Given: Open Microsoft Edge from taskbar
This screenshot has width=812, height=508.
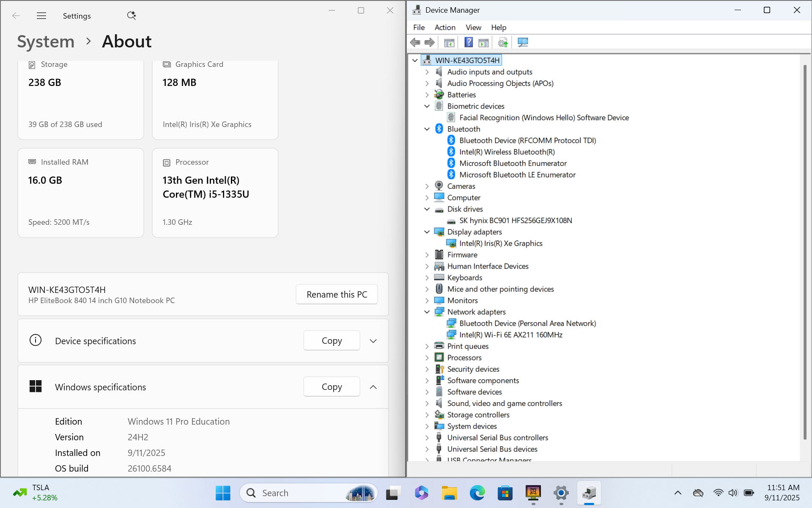Looking at the screenshot, I should [x=477, y=493].
